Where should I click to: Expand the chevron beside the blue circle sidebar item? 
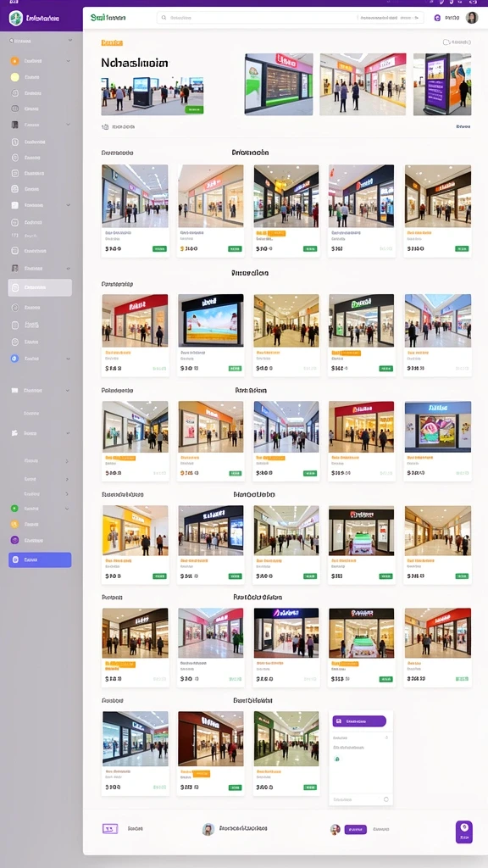click(x=68, y=359)
